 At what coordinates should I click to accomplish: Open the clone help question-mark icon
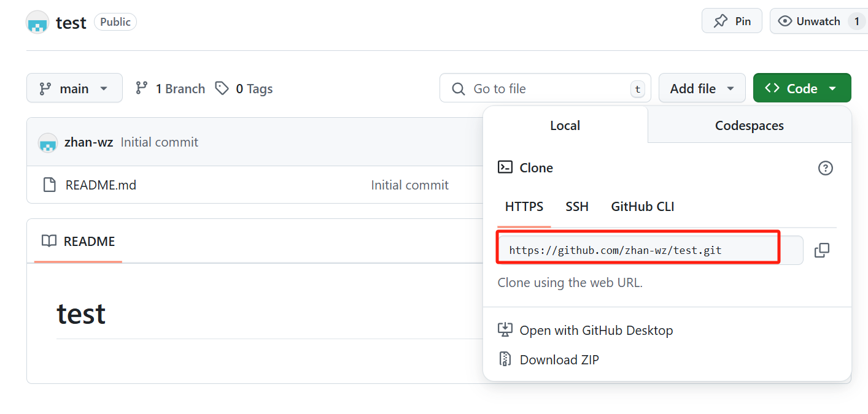826,167
